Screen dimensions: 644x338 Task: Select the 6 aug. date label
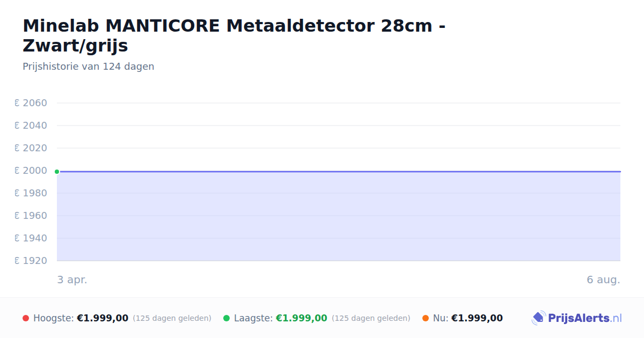pyautogui.click(x=603, y=280)
